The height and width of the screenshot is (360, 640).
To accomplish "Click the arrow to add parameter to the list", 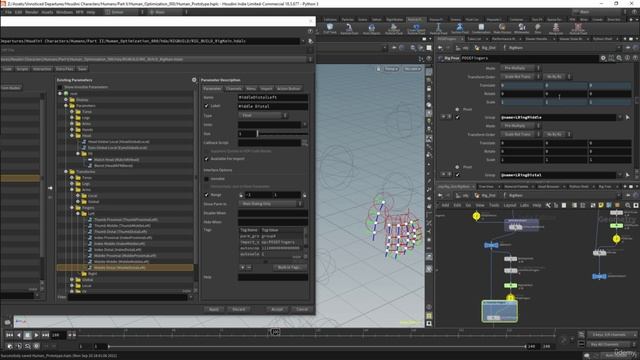I will point(50,188).
